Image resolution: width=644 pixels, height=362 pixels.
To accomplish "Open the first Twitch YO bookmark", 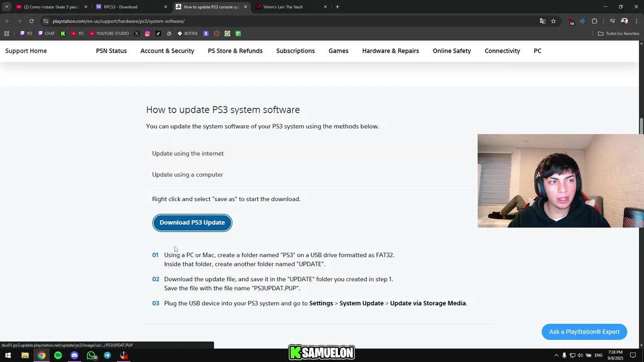I will point(26,34).
